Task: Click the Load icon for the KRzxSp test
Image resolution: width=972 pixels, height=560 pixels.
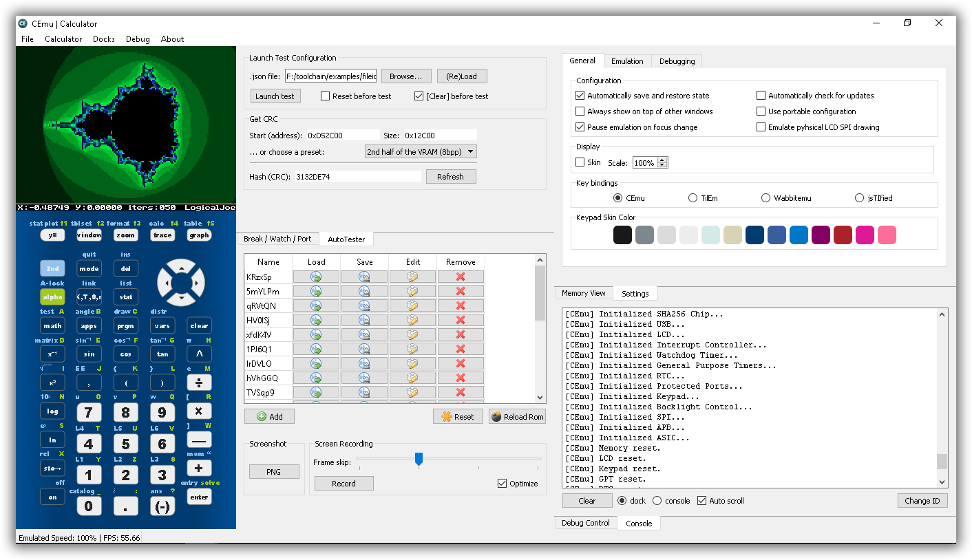Action: coord(316,276)
